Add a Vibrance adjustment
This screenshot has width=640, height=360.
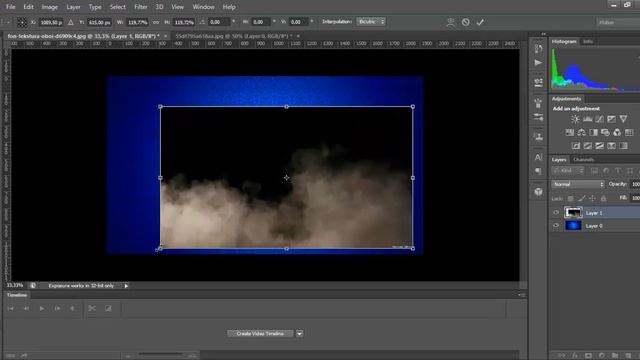[623, 119]
